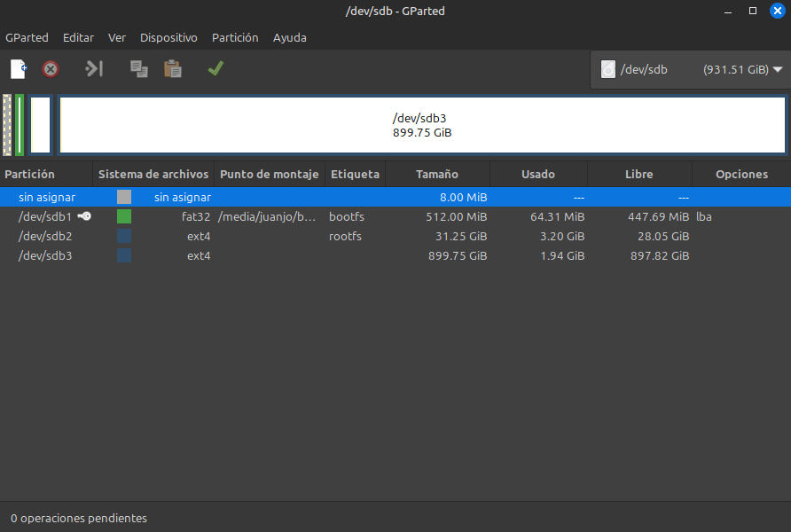Click the Usado column header
791x532 pixels.
tap(538, 174)
